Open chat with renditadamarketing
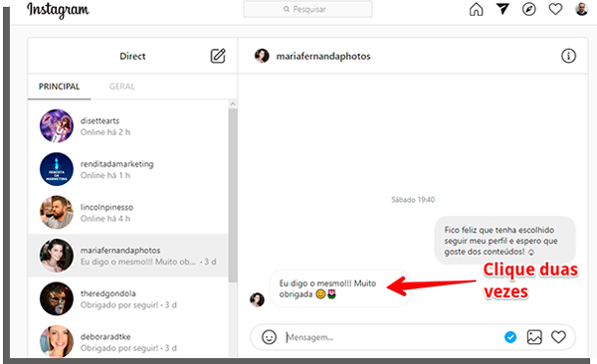Viewport: 597px width, 364px height. point(128,169)
